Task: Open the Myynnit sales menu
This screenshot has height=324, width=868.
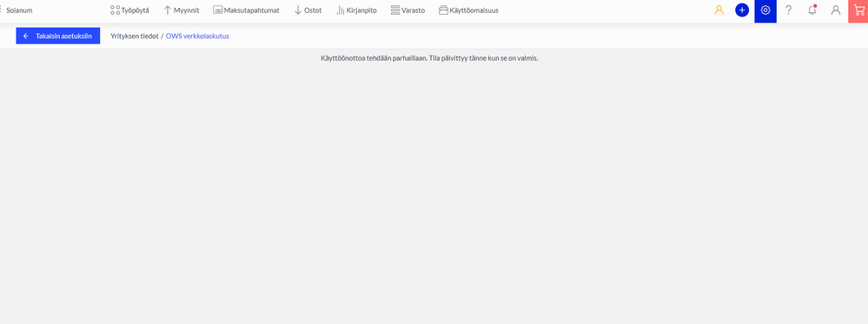Action: pyautogui.click(x=182, y=10)
